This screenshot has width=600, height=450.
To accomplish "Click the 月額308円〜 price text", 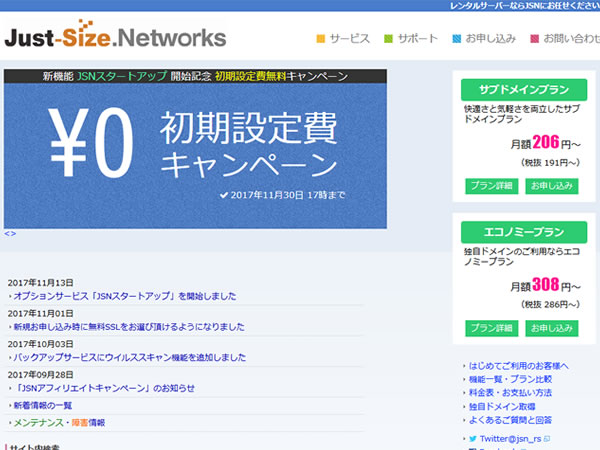I will tap(545, 285).
